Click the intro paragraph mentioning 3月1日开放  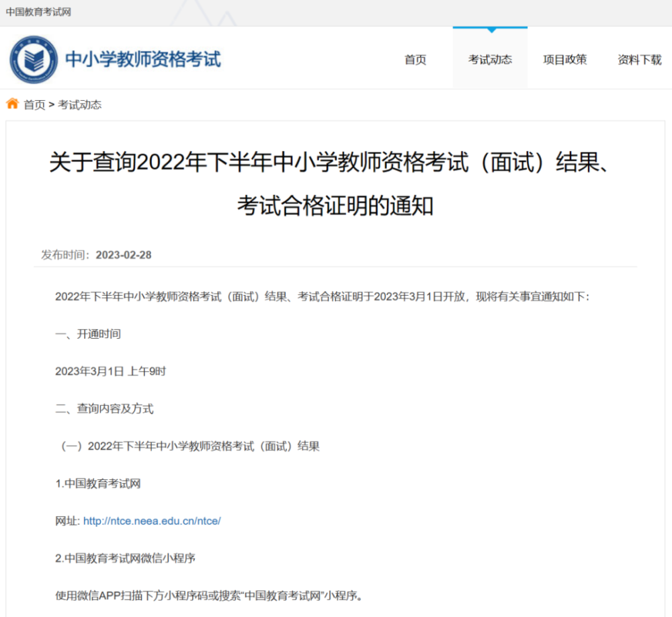point(322,296)
